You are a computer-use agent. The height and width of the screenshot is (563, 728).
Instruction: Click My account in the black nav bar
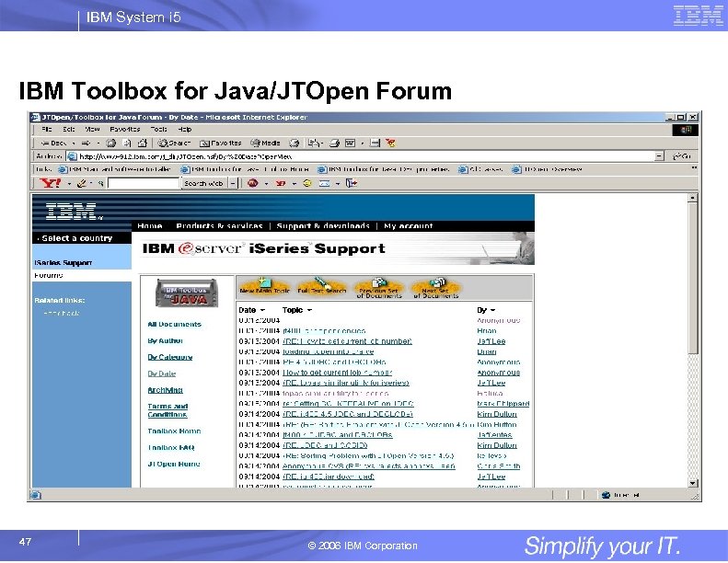pos(408,226)
